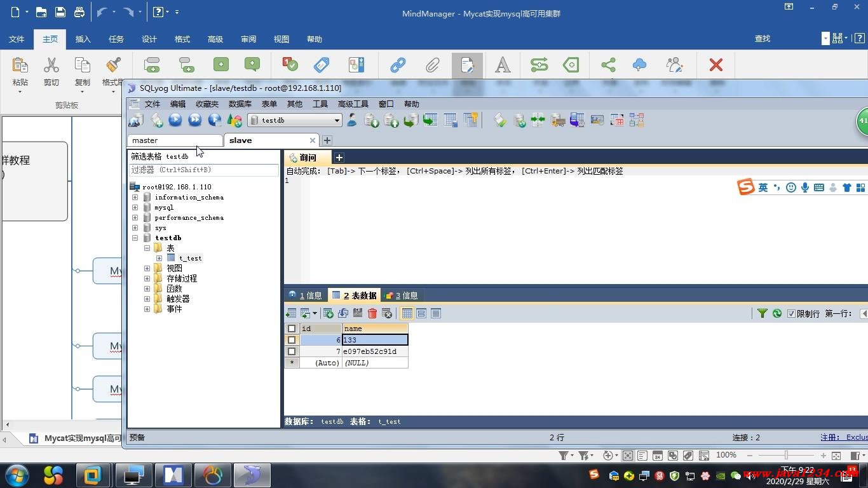Screen dimensions: 868x488
Task: Click SQLyog's scheduled backup truck icon
Action: pos(558,120)
